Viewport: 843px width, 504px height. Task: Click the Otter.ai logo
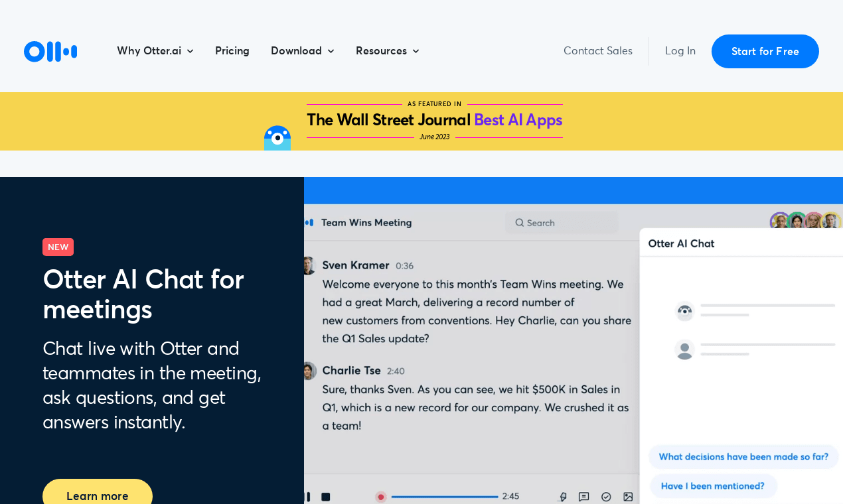pyautogui.click(x=50, y=51)
